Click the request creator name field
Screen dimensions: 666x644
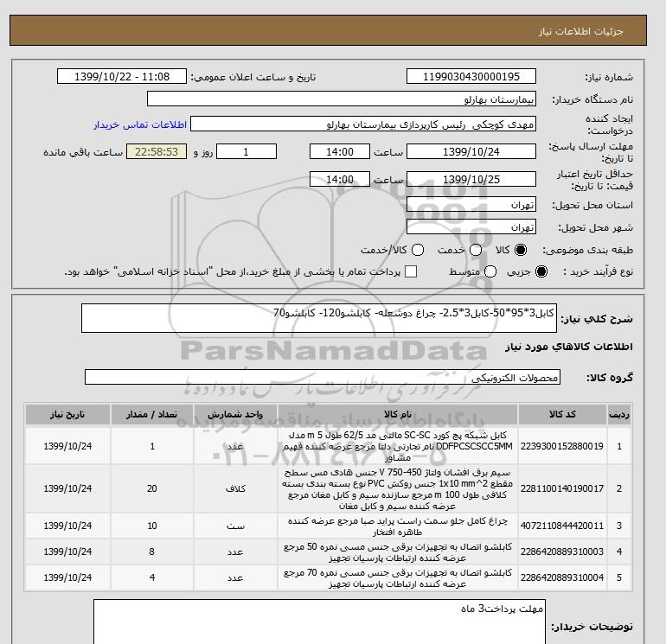(363, 124)
